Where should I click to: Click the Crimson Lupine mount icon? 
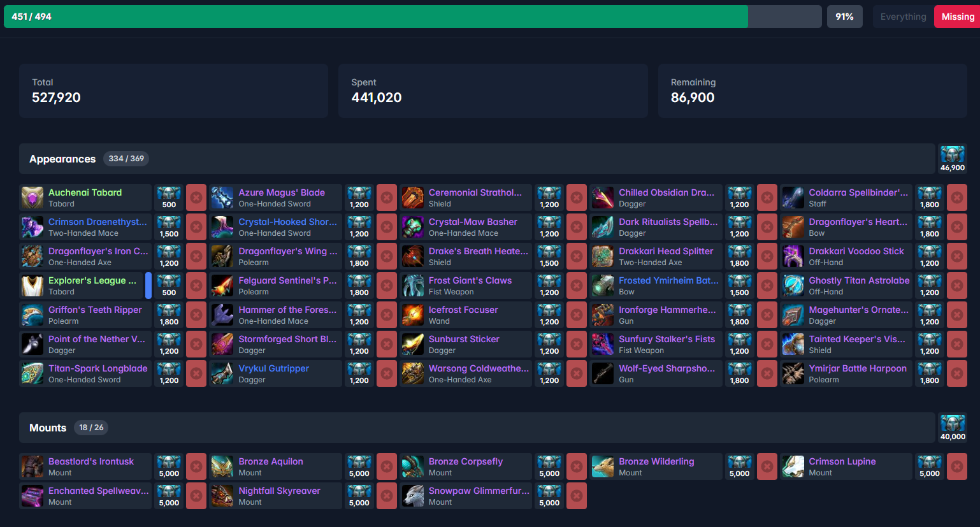[x=793, y=466]
